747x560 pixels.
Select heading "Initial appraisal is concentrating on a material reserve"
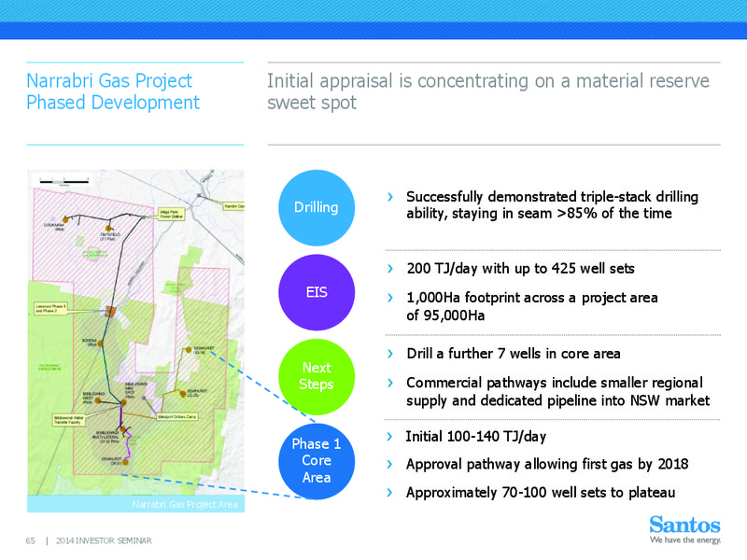[x=487, y=81]
